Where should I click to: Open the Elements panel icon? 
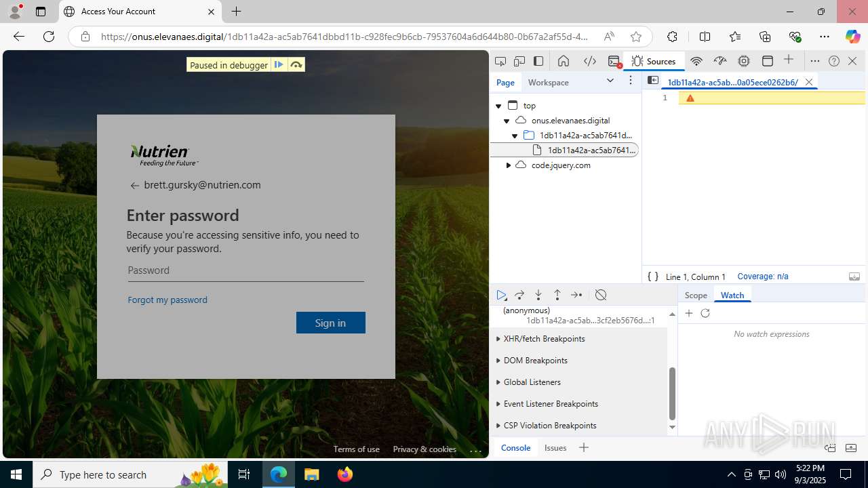pyautogui.click(x=590, y=61)
